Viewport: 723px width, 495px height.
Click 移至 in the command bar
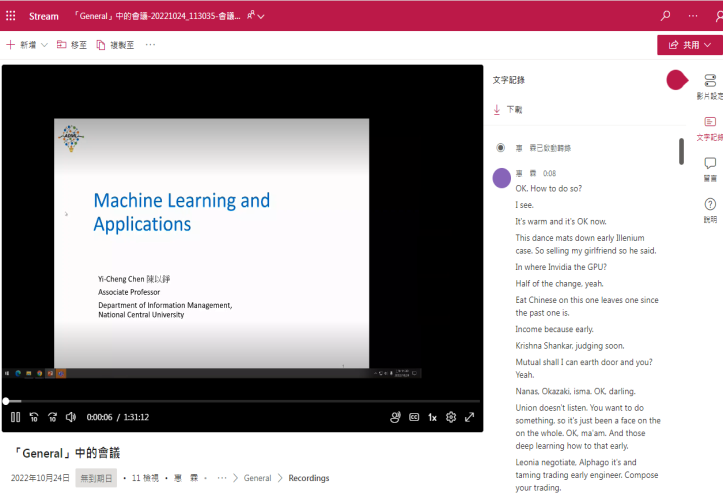72,45
